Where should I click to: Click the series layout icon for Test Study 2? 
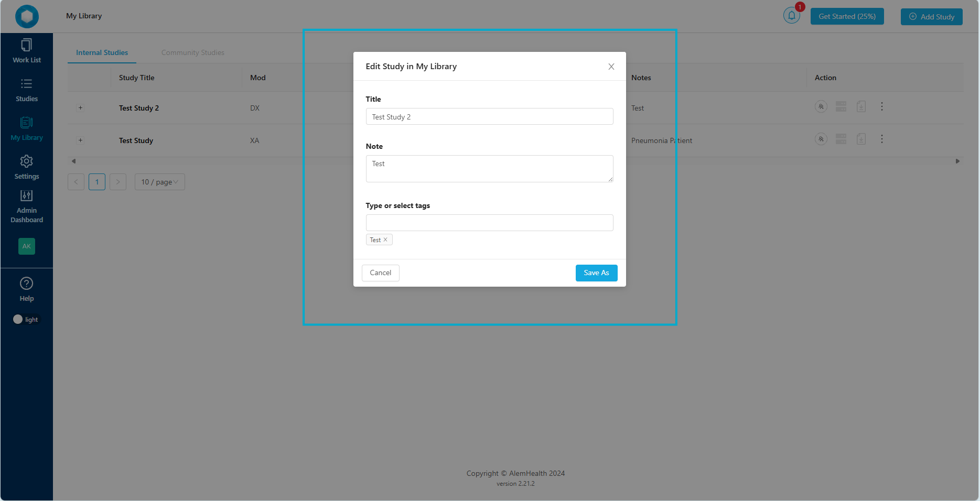tap(841, 106)
